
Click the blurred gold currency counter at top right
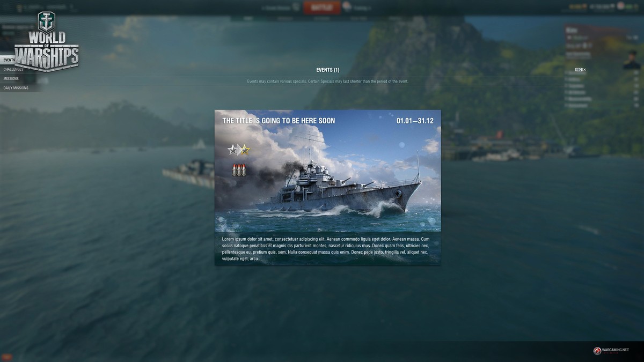pyautogui.click(x=578, y=7)
